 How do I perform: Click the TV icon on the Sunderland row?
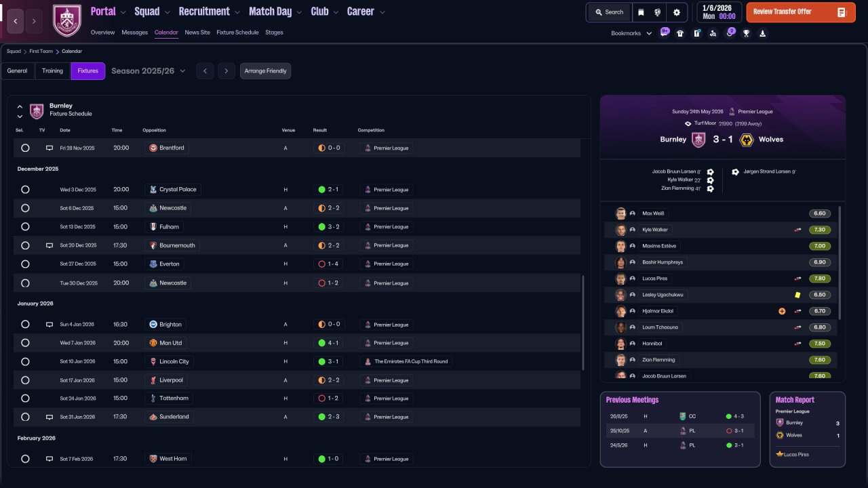[49, 417]
